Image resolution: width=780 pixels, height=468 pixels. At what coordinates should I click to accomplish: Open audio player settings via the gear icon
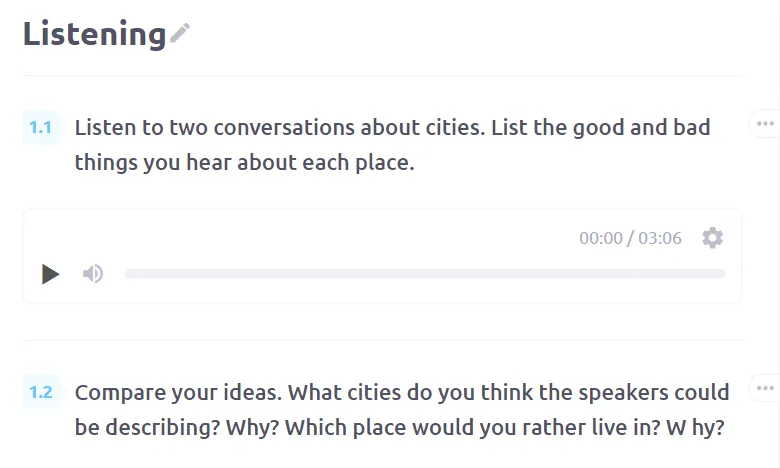click(712, 238)
